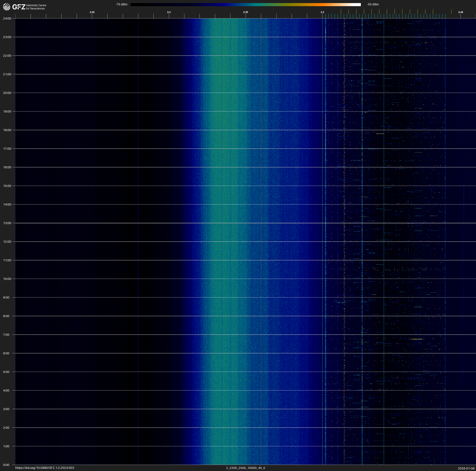Click the 2.35 frequency axis label
Viewport: 476px width, 471px height.
246,12
